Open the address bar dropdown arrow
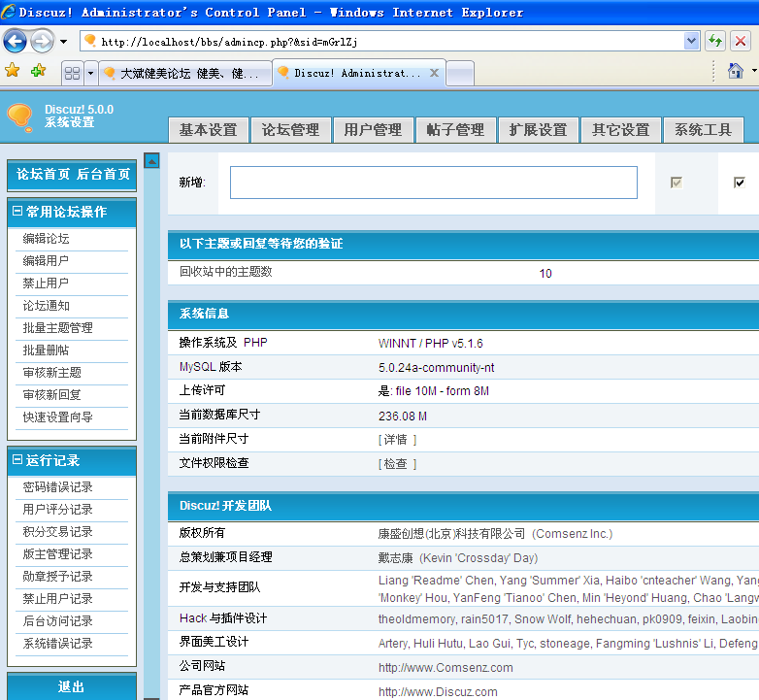759x700 pixels. pyautogui.click(x=692, y=41)
